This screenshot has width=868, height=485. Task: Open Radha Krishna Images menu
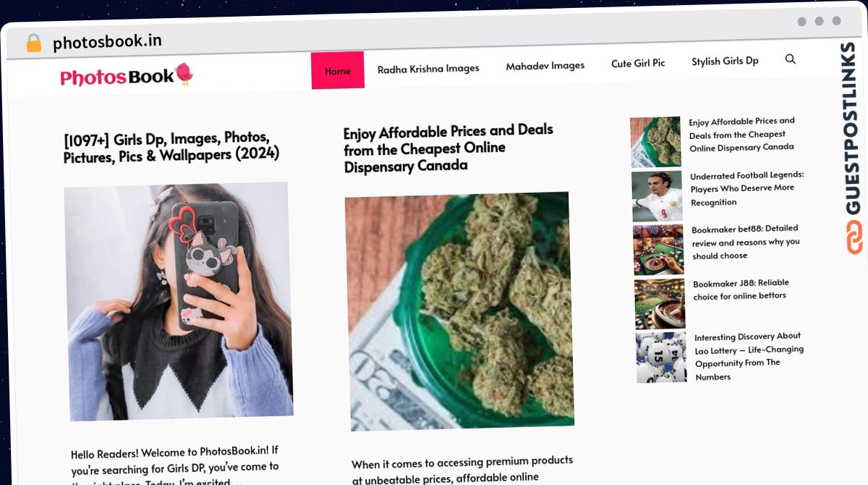pos(428,69)
